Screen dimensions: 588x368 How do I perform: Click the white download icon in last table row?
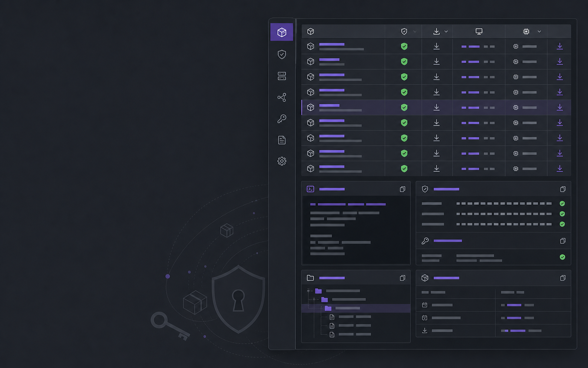436,168
